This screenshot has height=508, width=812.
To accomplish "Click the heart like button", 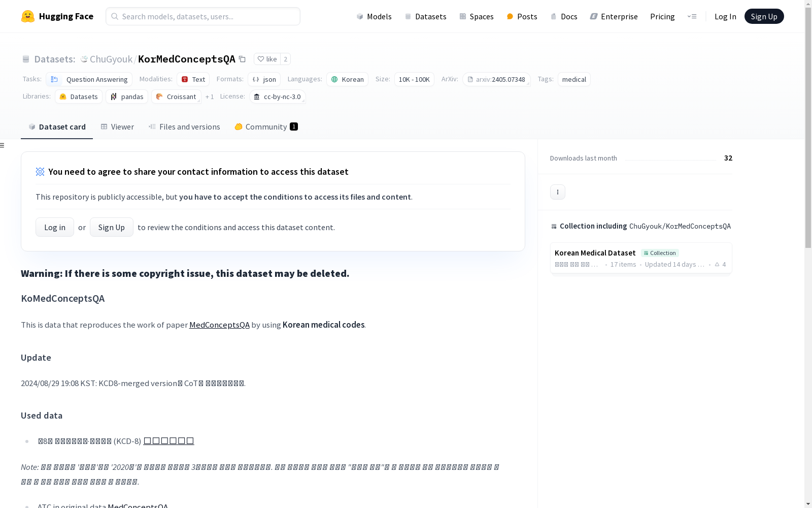I will 267,59.
